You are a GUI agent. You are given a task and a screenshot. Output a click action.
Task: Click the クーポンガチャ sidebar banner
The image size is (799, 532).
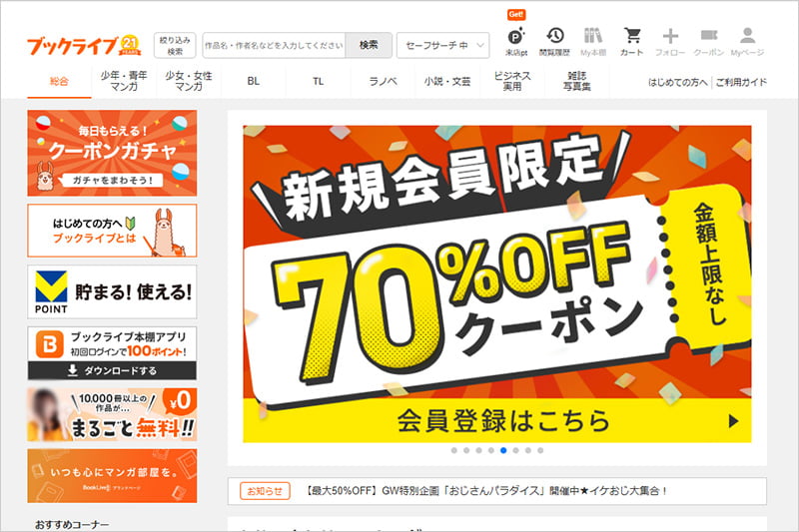112,153
